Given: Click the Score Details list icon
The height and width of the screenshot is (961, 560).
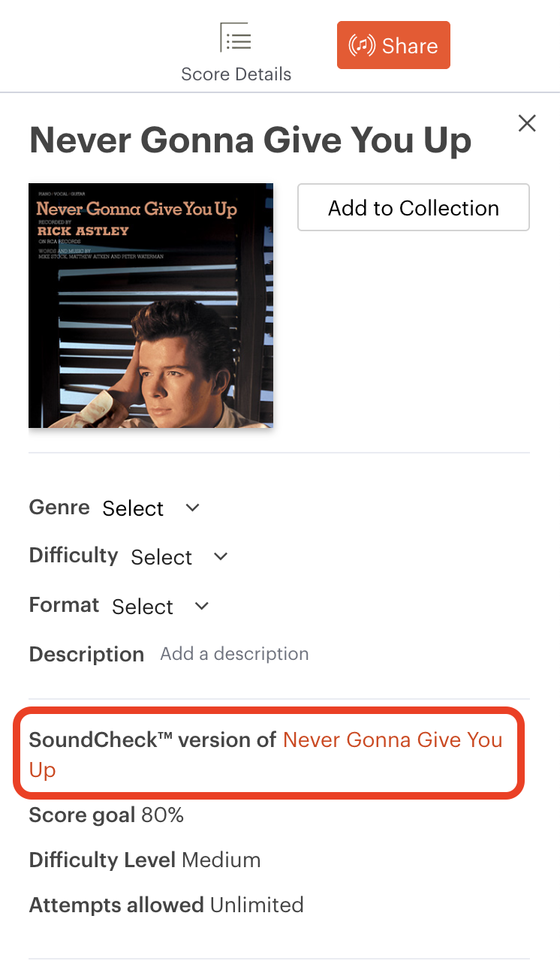Looking at the screenshot, I should [x=236, y=38].
